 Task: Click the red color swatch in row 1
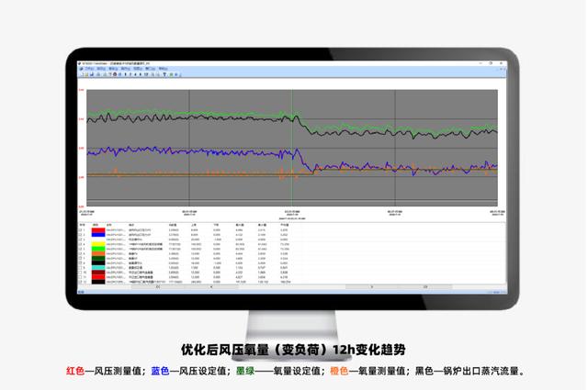point(97,229)
